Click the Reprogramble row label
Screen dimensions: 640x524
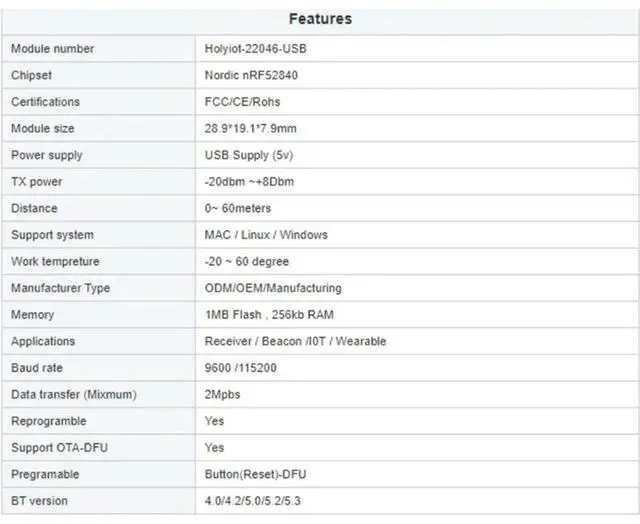click(x=48, y=421)
